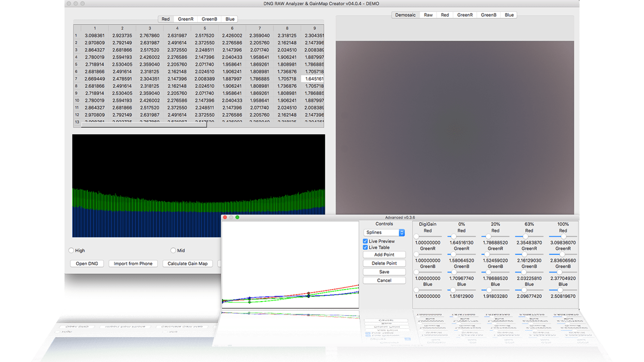The width and height of the screenshot is (644, 362).
Task: Select GreenR tab above the gain table
Action: click(x=185, y=19)
